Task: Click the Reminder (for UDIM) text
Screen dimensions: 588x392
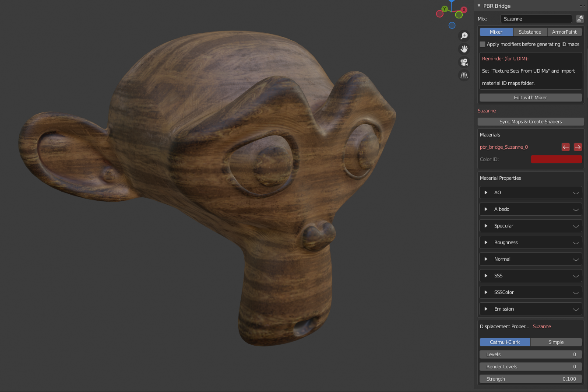Action: click(x=505, y=59)
